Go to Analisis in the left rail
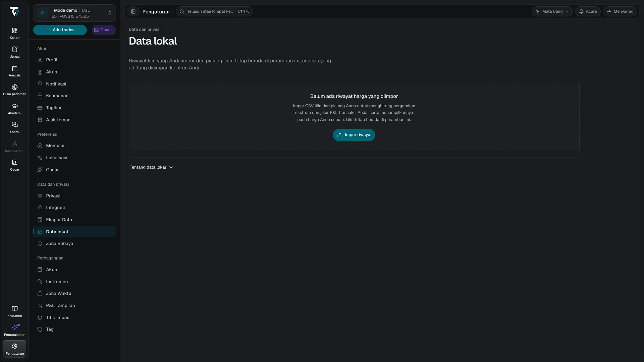 14,71
